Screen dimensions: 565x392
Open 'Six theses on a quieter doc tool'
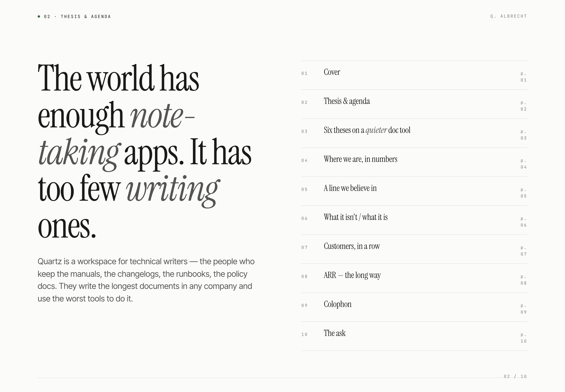(367, 130)
